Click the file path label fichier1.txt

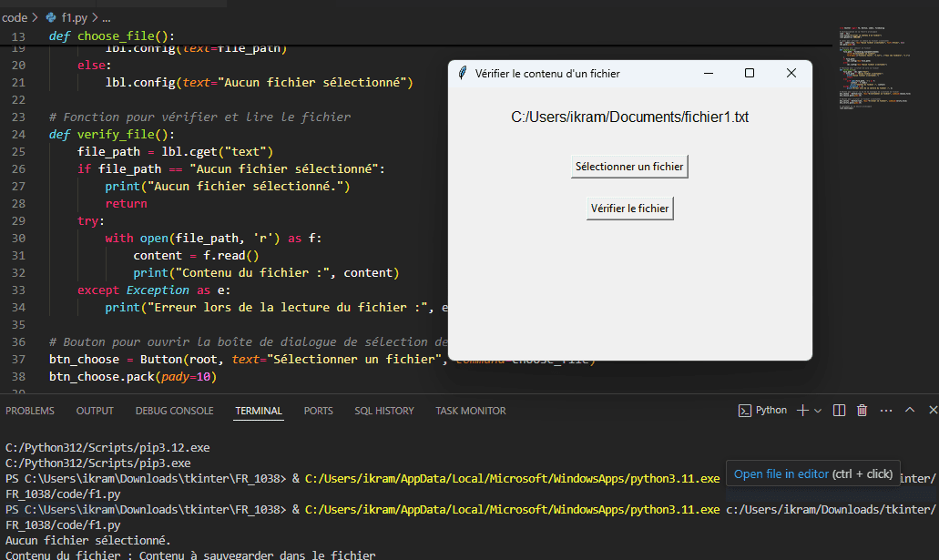(629, 117)
